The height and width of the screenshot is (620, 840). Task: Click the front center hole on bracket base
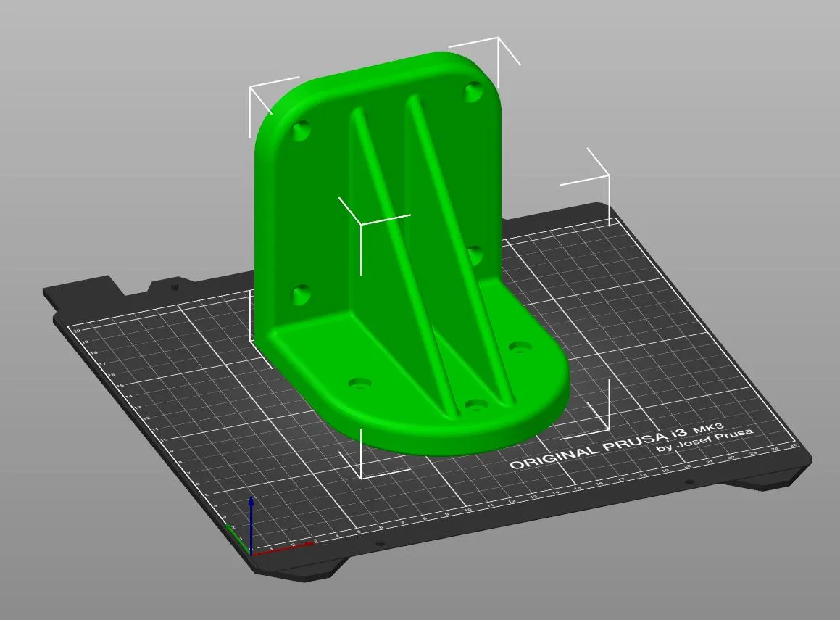[x=474, y=404]
